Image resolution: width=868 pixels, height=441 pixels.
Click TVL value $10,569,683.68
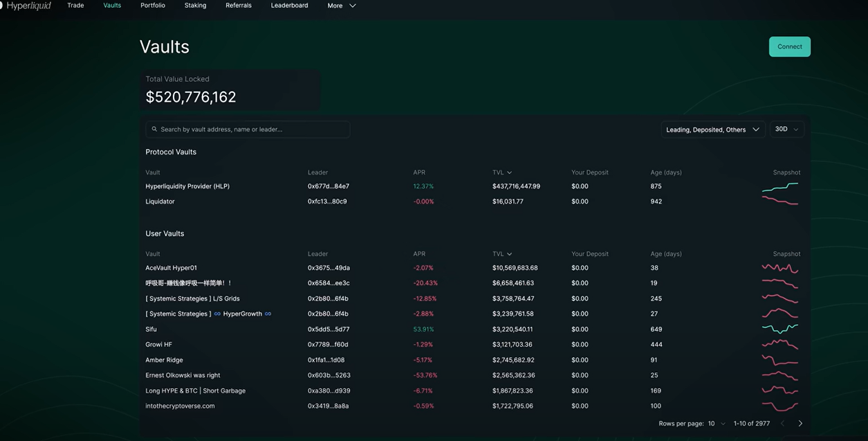[x=515, y=268]
